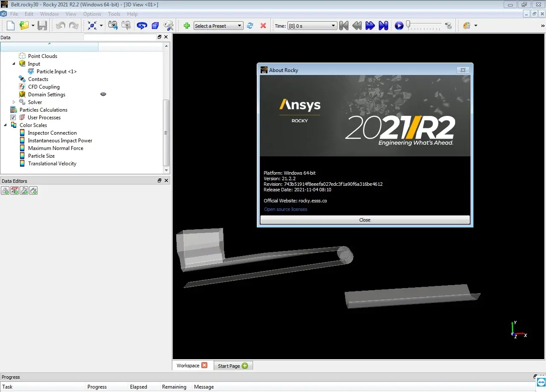
Task: Click the green plus add preset icon
Action: [x=186, y=26]
